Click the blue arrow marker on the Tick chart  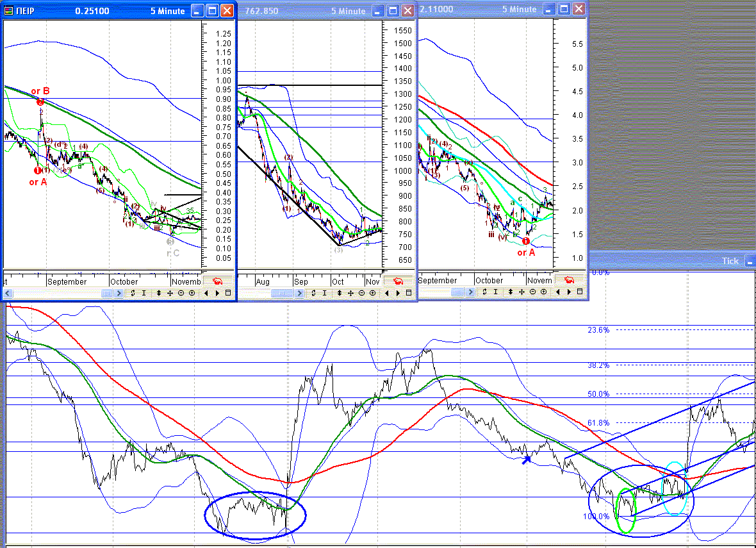point(526,460)
